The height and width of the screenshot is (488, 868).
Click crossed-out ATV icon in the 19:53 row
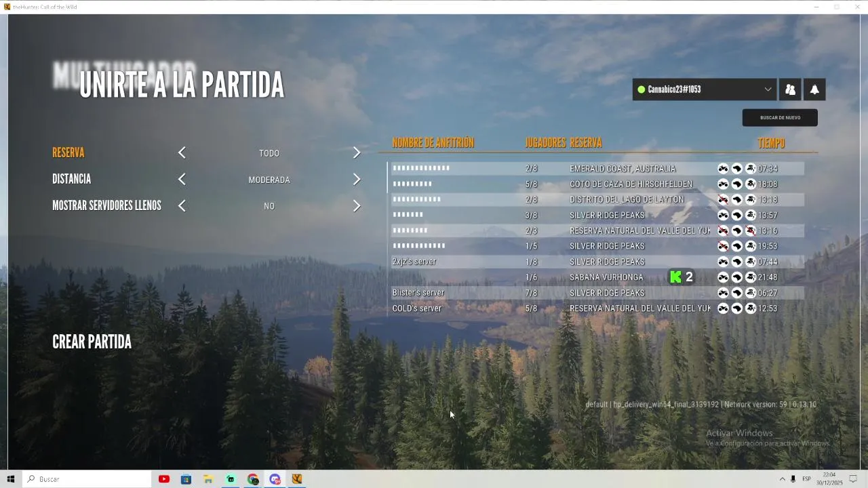(723, 246)
